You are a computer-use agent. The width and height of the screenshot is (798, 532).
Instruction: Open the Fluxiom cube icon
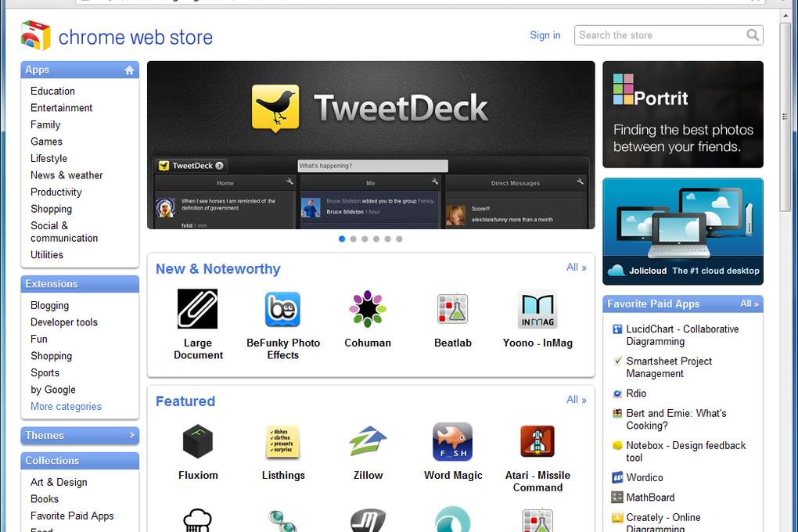[197, 441]
